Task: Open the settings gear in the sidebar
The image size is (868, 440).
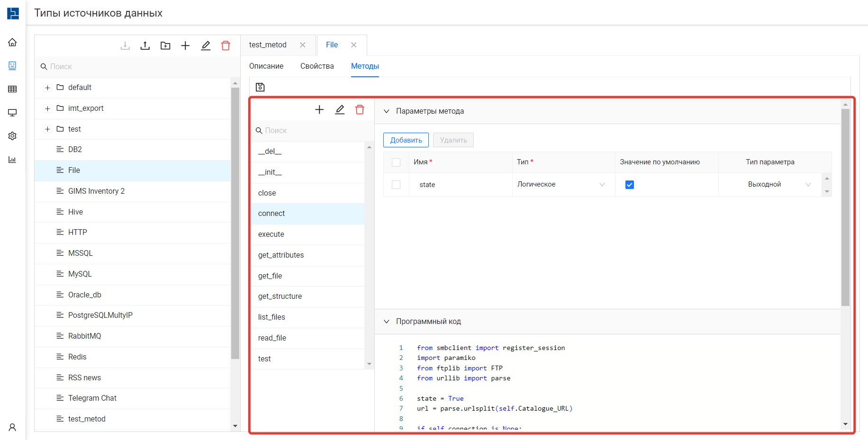Action: [x=12, y=136]
